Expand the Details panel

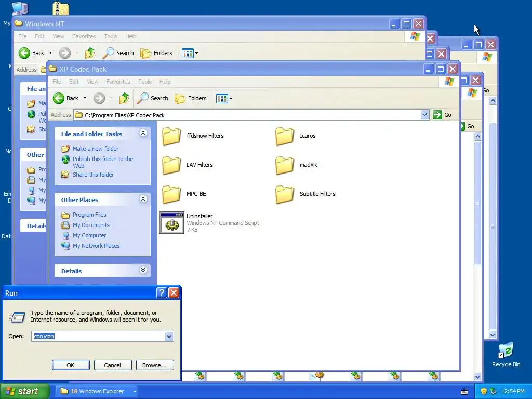tap(143, 270)
